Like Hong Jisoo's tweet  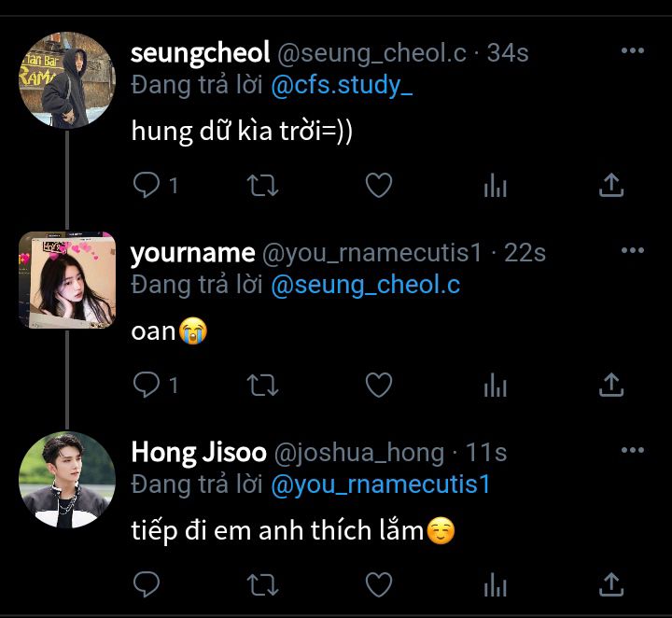378,584
